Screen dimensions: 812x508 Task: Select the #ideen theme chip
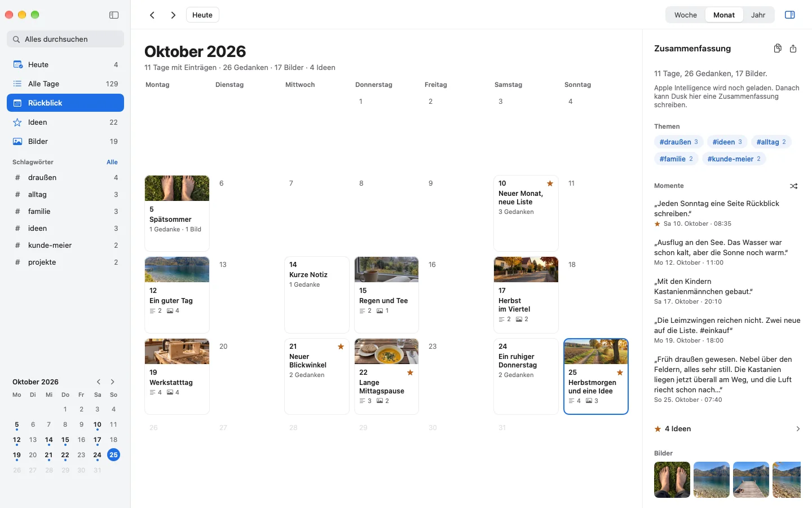pyautogui.click(x=727, y=142)
